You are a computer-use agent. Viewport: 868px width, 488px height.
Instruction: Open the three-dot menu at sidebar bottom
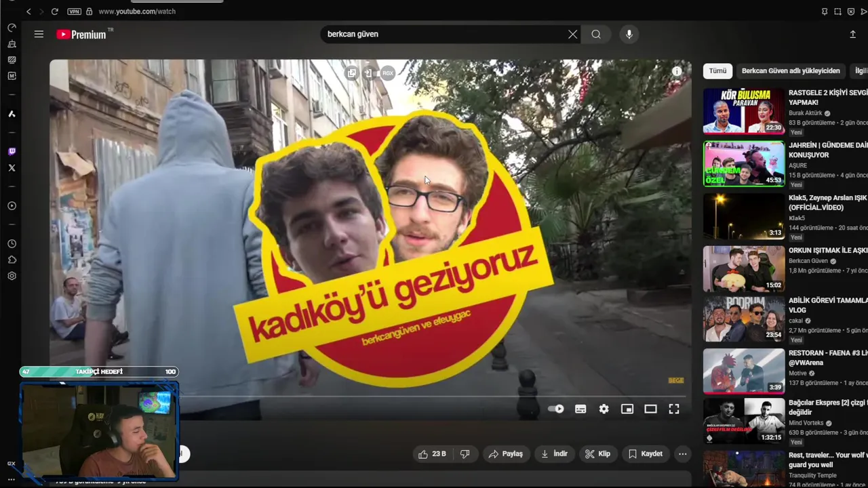tap(12, 479)
